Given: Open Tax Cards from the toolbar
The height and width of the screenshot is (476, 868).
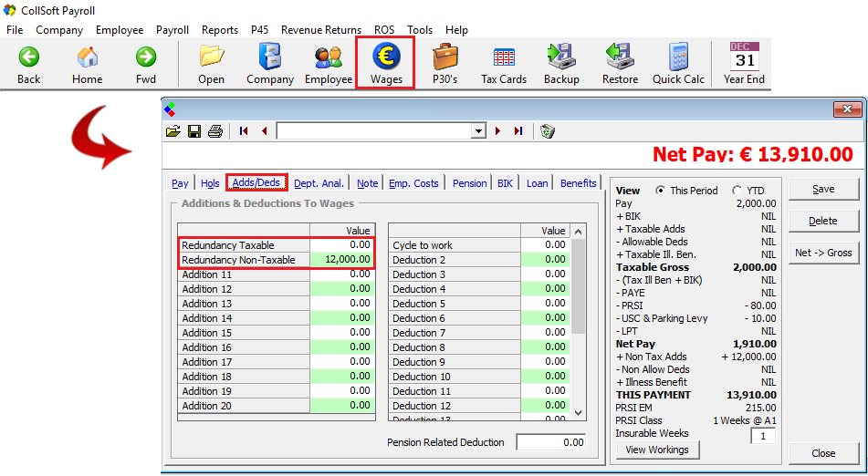Looking at the screenshot, I should 504,64.
